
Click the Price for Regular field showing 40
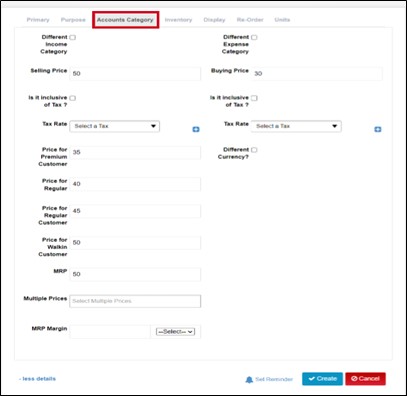click(x=135, y=184)
